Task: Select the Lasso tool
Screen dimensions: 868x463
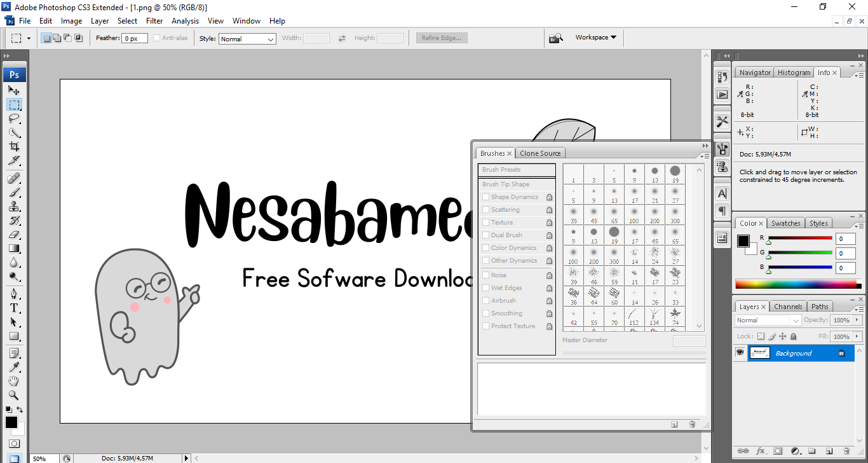Action: coord(14,119)
